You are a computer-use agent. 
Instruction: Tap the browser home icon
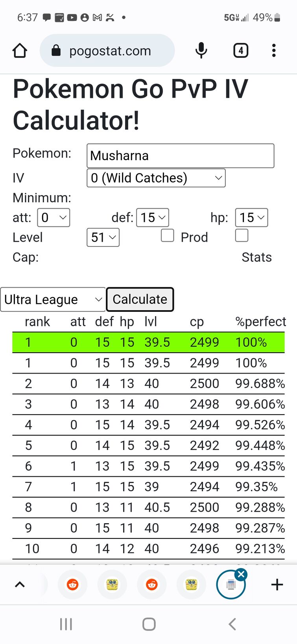pyautogui.click(x=20, y=51)
